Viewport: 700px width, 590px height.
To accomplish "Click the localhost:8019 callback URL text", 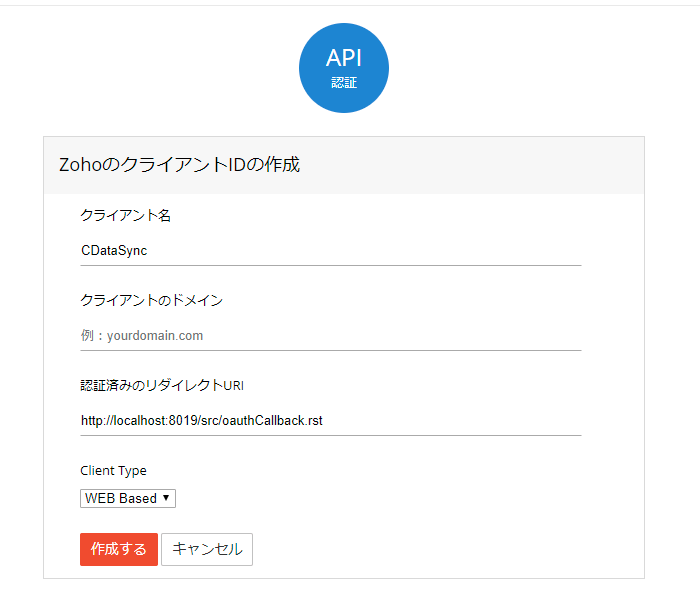I will [x=201, y=421].
